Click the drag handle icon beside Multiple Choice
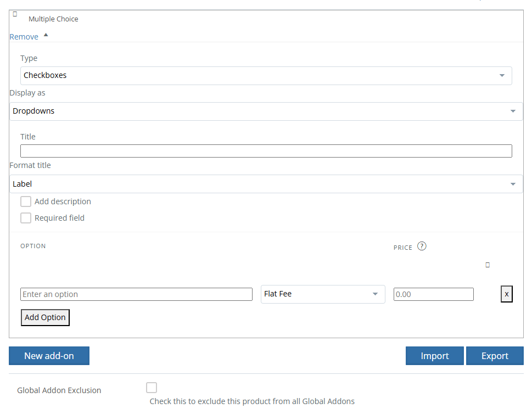Viewport: 532px width, 420px height. 15,14
